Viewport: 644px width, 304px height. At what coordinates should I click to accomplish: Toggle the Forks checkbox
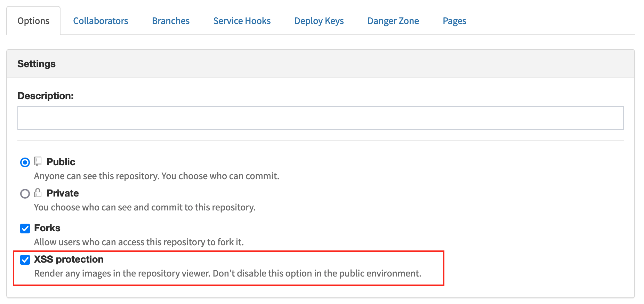tap(25, 229)
